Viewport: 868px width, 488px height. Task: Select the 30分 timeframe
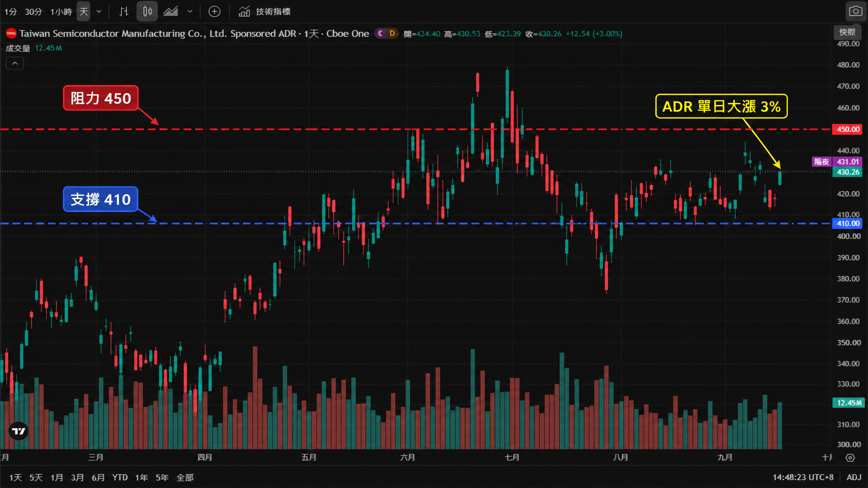click(33, 12)
